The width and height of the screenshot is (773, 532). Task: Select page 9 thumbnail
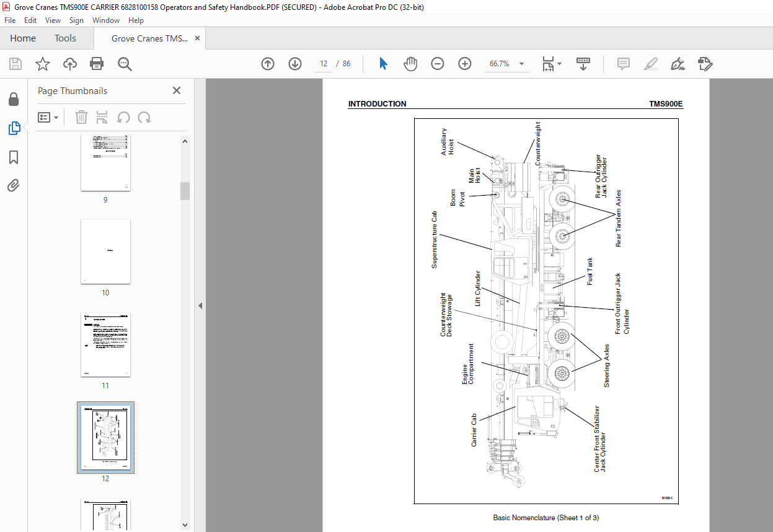[105, 163]
